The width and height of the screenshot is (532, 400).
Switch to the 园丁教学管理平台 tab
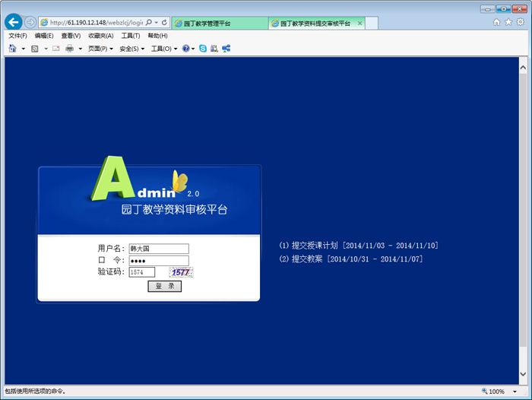click(219, 24)
